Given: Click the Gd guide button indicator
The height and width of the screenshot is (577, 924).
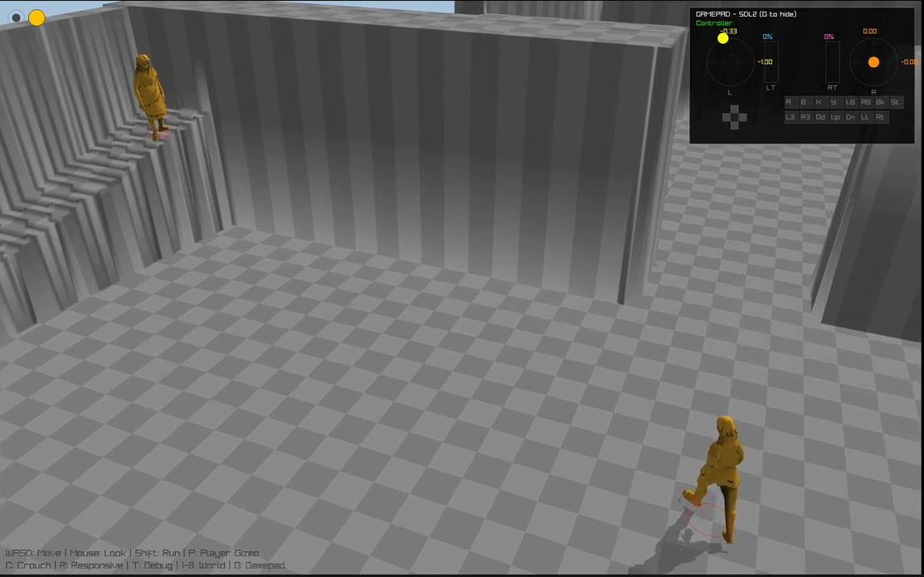Looking at the screenshot, I should (x=820, y=117).
